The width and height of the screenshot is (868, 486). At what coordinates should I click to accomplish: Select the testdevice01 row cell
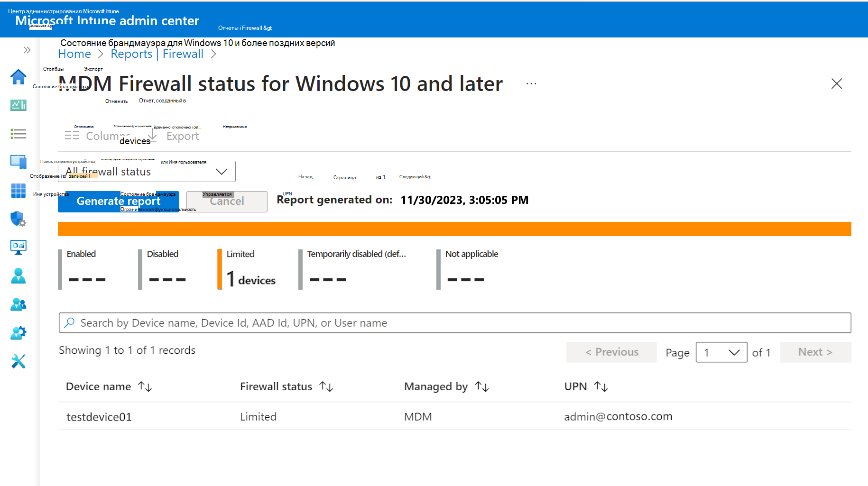99,417
